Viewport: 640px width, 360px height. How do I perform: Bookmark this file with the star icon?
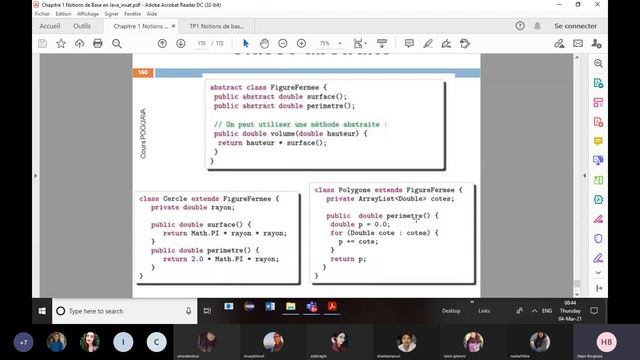(x=61, y=43)
